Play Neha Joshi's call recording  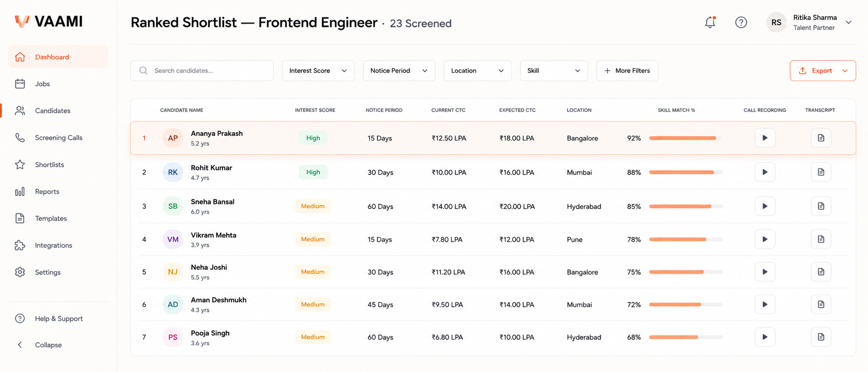pos(765,272)
